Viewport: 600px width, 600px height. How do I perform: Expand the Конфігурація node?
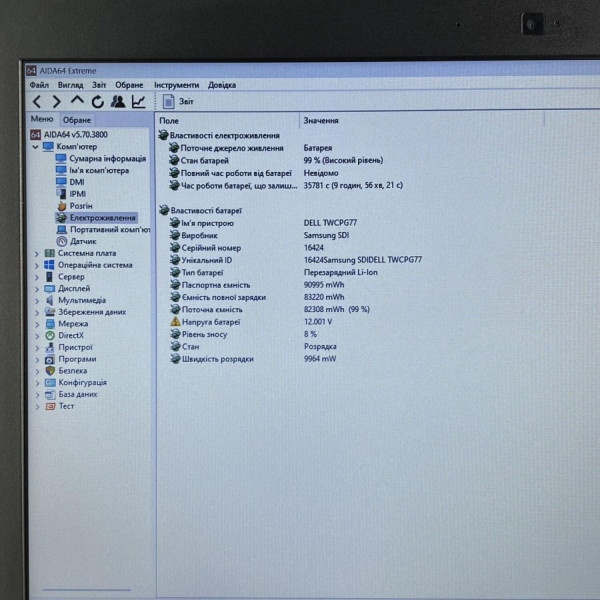pos(37,383)
